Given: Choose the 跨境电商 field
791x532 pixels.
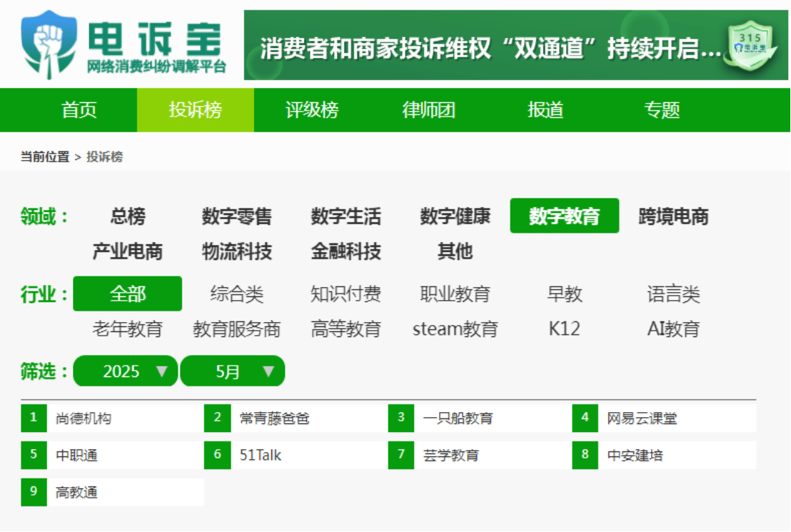Looking at the screenshot, I should tap(673, 216).
